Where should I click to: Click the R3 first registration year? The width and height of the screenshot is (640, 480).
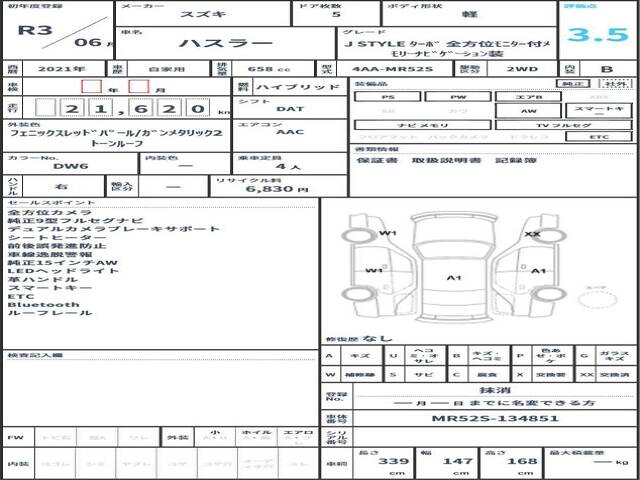click(x=38, y=30)
